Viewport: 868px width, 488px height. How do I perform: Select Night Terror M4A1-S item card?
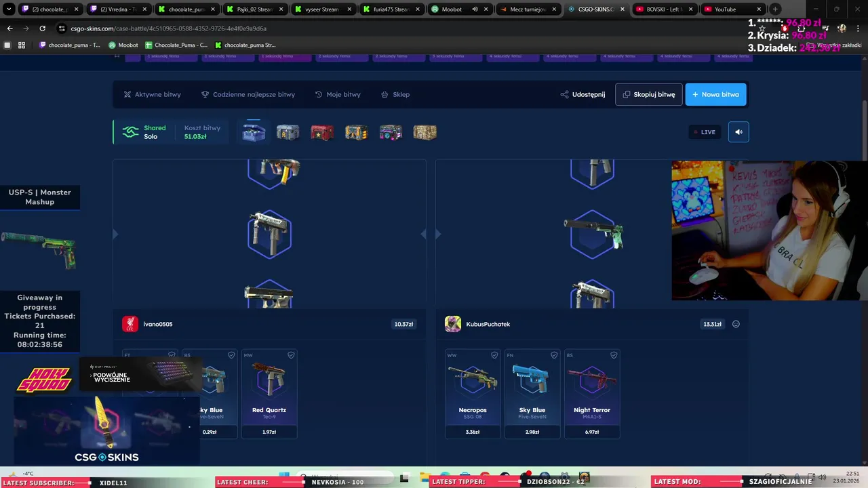click(592, 394)
